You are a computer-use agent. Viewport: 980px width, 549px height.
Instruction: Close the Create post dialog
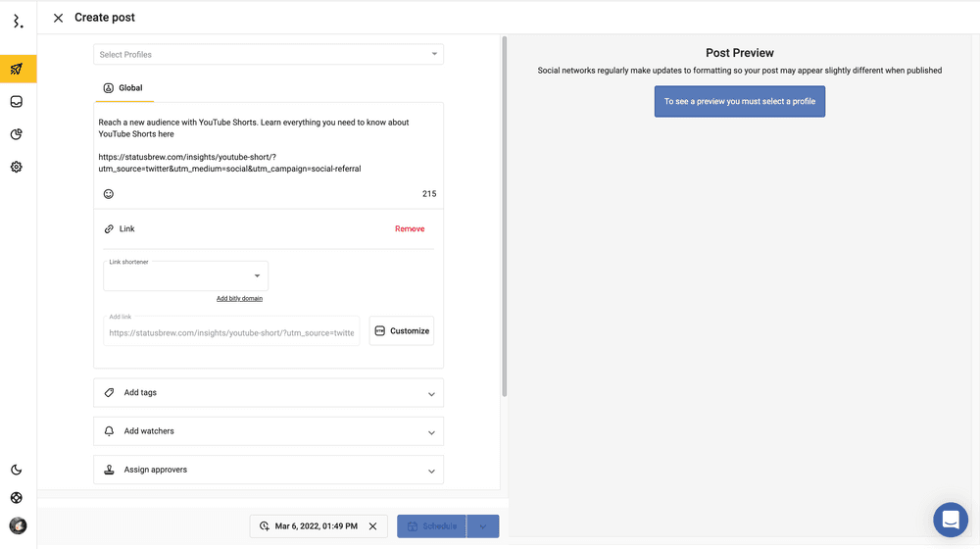(x=58, y=18)
